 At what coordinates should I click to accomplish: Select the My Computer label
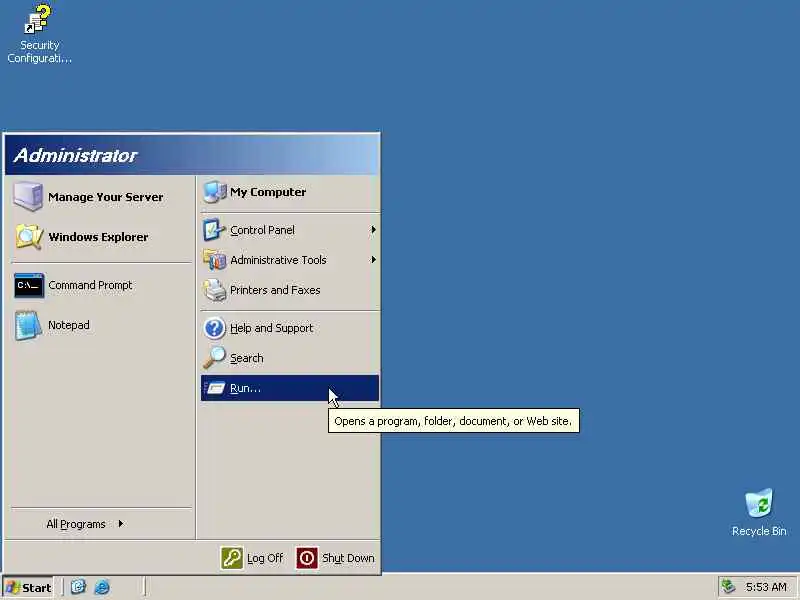268,192
